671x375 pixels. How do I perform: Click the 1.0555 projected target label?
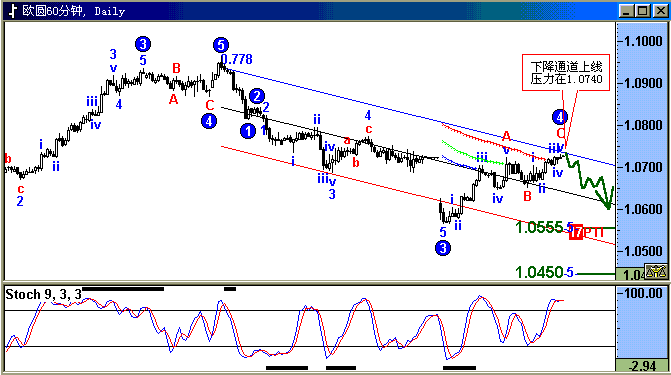539,227
